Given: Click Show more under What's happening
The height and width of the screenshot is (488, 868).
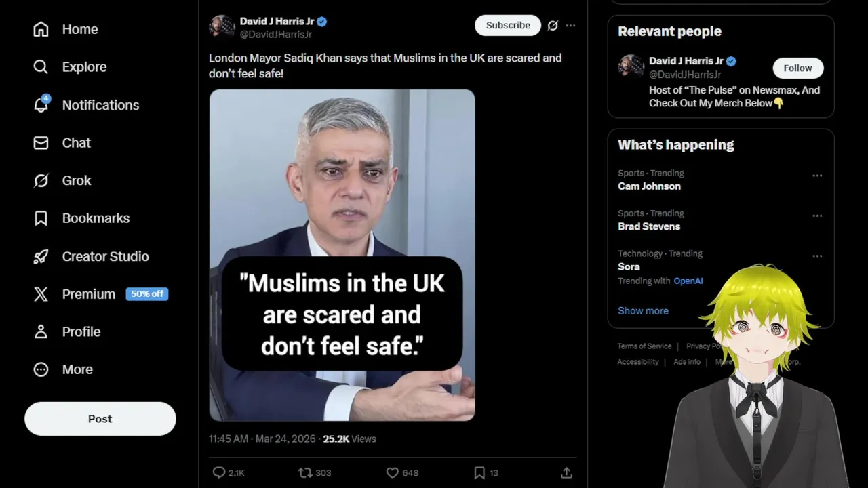Looking at the screenshot, I should point(643,310).
